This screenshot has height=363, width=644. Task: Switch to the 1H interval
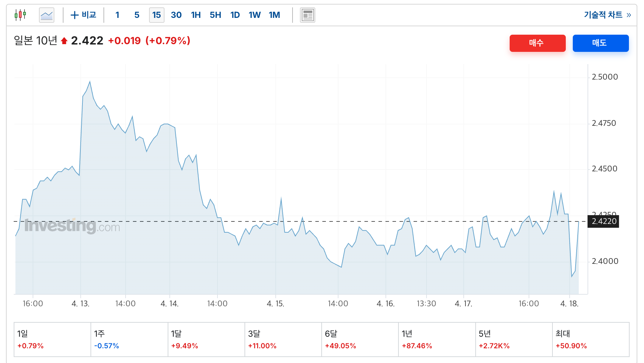click(196, 15)
